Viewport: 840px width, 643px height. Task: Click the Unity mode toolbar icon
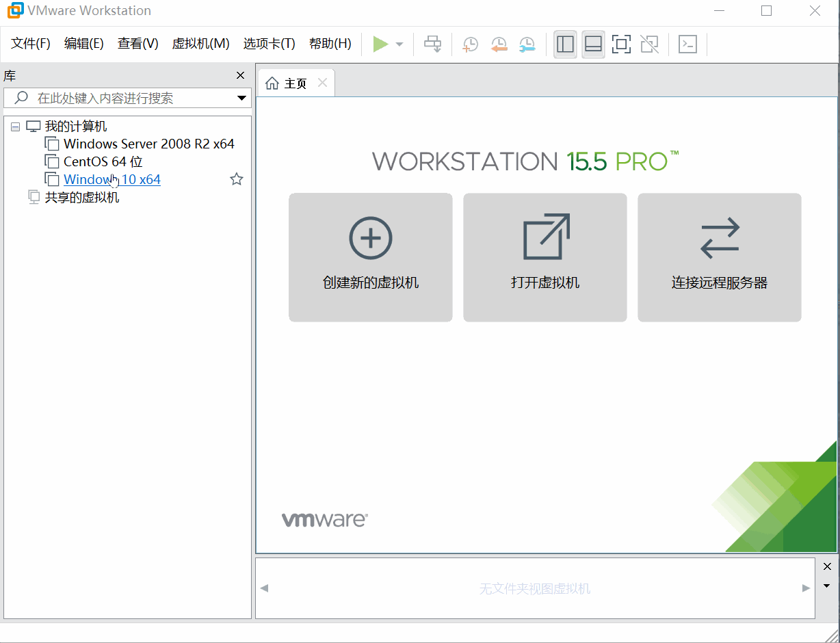pos(650,44)
